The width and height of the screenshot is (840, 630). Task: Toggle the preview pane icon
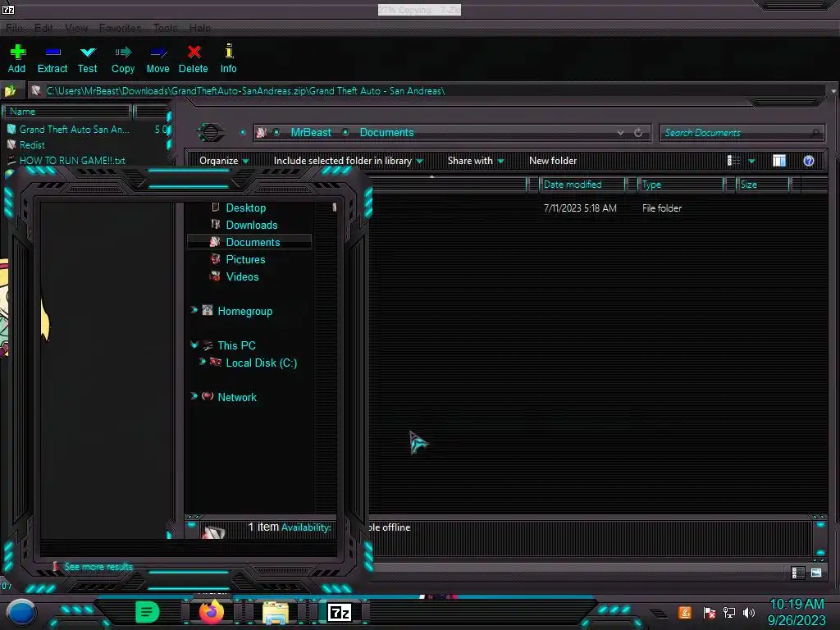coord(779,161)
